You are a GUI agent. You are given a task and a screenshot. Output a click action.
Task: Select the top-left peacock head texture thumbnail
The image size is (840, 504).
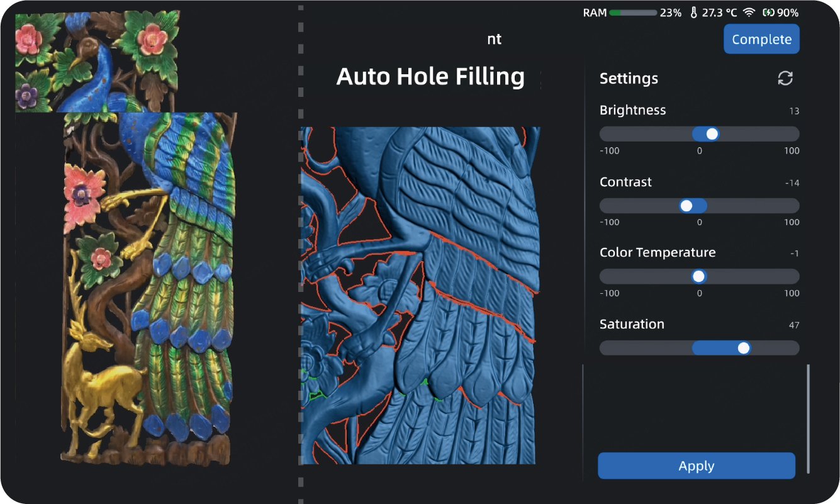click(x=97, y=61)
